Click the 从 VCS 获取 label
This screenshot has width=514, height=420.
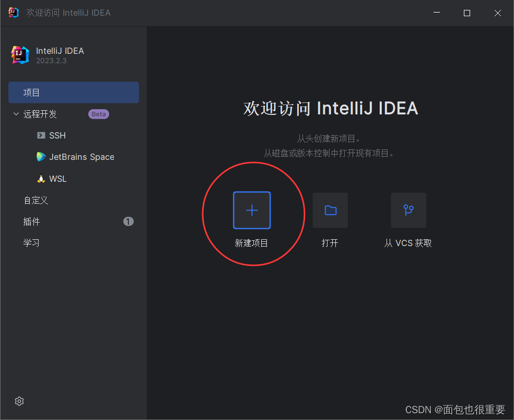pos(408,243)
